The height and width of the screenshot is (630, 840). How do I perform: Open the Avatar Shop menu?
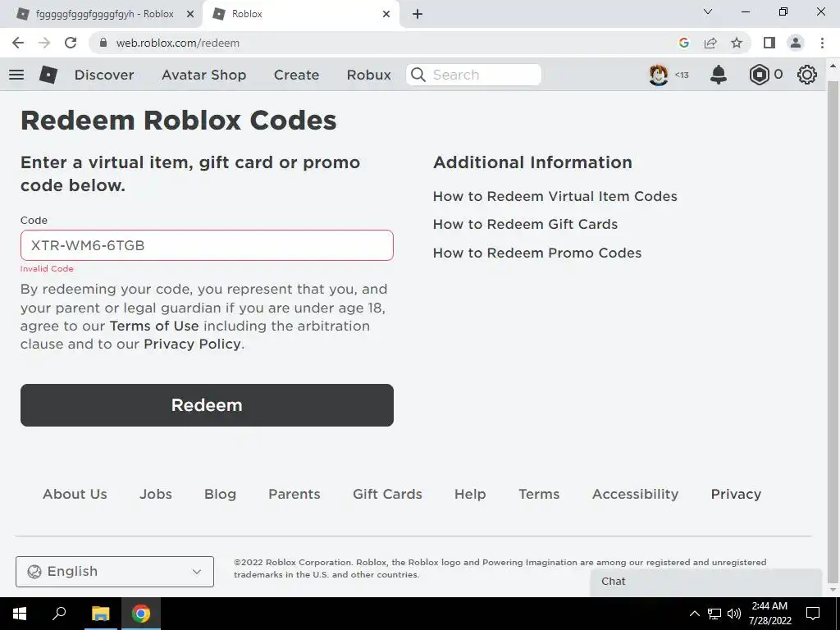pos(204,75)
